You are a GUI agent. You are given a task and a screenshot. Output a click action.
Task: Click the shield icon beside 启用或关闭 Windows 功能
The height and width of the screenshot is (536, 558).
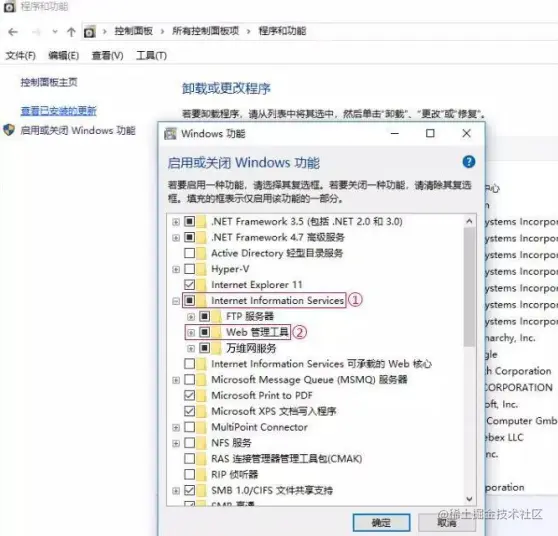point(9,130)
